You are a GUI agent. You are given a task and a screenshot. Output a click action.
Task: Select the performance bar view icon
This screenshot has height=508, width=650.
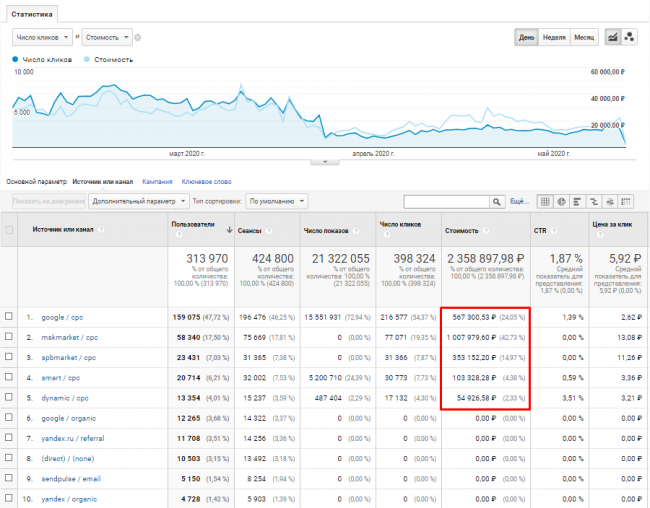[x=578, y=201]
